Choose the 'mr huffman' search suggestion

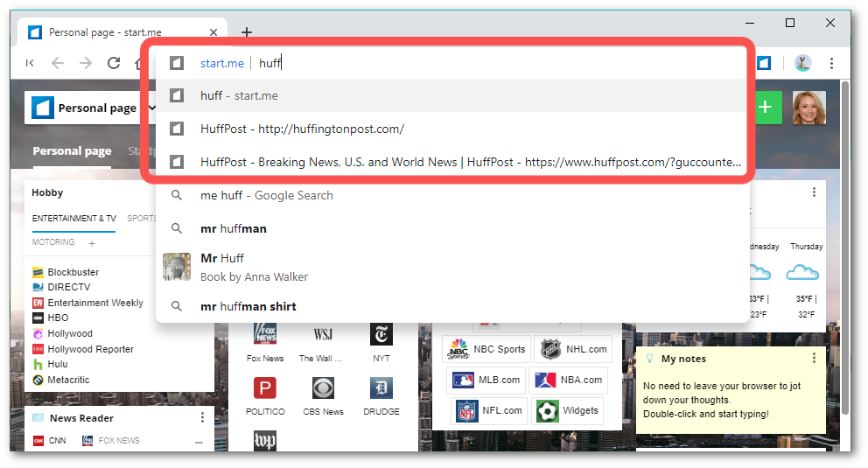[x=452, y=228]
